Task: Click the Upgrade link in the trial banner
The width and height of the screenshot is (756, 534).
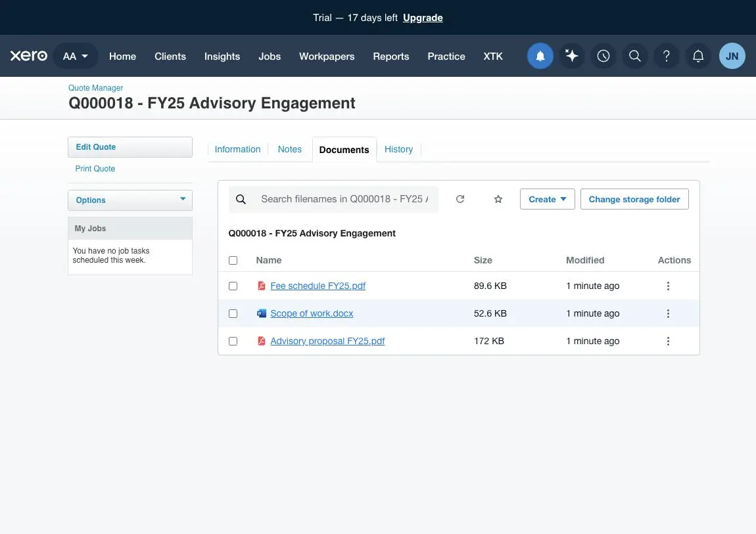Action: 423,18
